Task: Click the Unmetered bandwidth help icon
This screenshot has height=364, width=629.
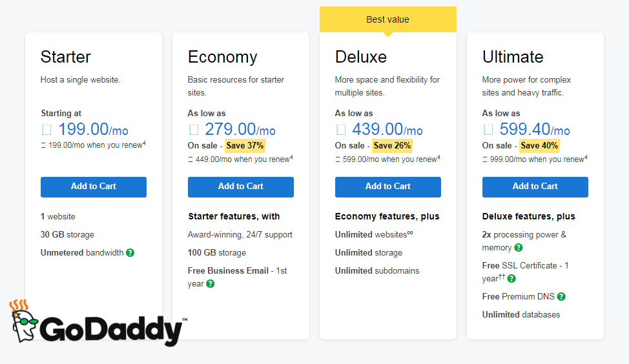Action: [130, 252]
